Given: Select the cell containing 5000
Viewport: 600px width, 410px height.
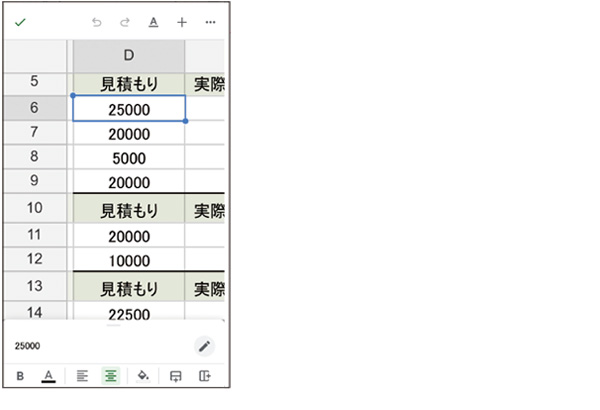Looking at the screenshot, I should [x=129, y=158].
